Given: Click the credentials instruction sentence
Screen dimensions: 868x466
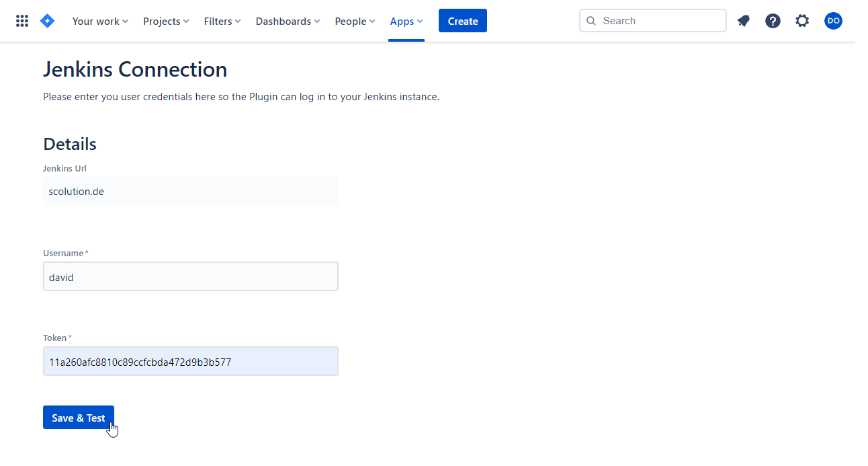Looking at the screenshot, I should 241,97.
